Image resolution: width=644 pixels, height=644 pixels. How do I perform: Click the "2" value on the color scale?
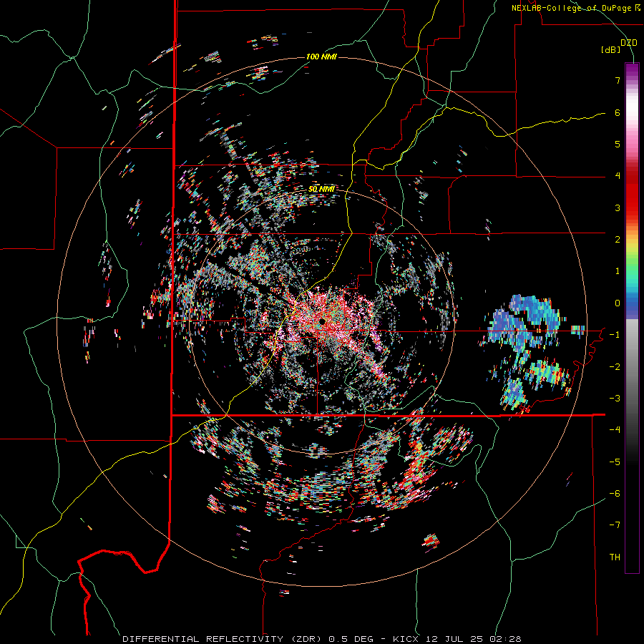618,240
